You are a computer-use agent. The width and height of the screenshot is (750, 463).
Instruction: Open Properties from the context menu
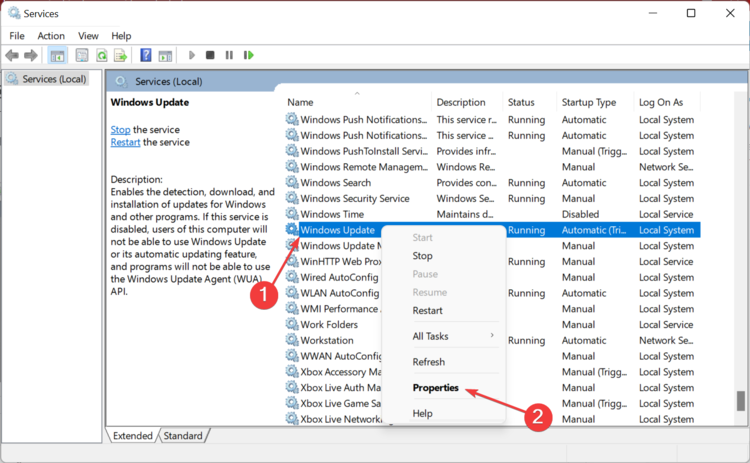click(443, 388)
